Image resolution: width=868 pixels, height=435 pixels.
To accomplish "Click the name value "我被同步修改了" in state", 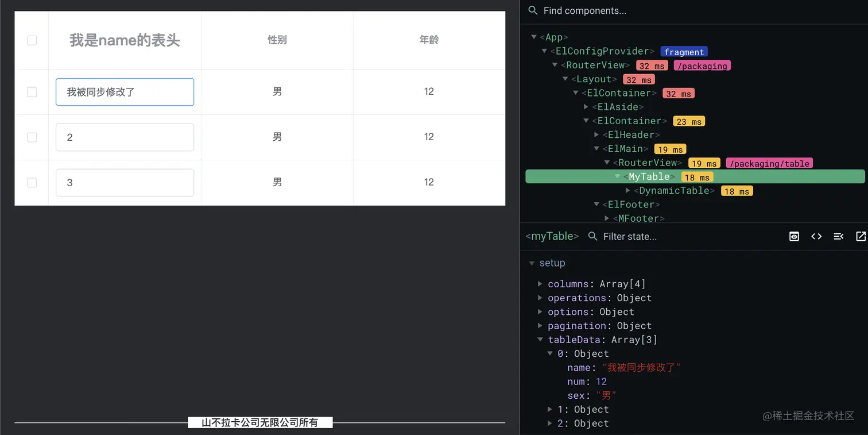I will [x=641, y=368].
